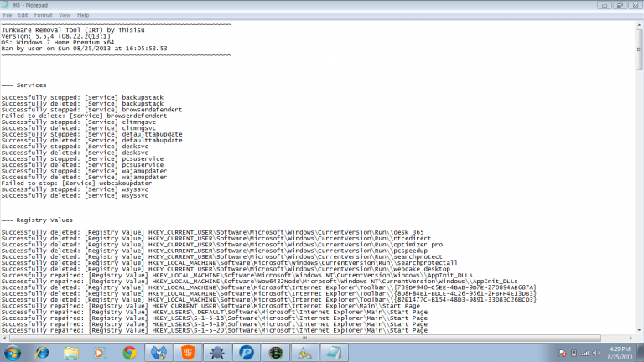The image size is (644, 362).
Task: Open the View menu in Notepad
Action: pos(64,15)
